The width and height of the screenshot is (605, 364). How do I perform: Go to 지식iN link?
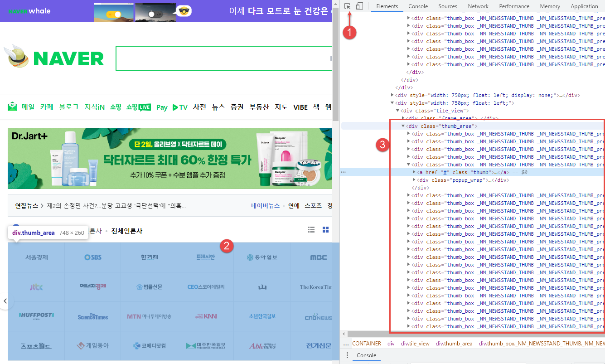[95, 107]
